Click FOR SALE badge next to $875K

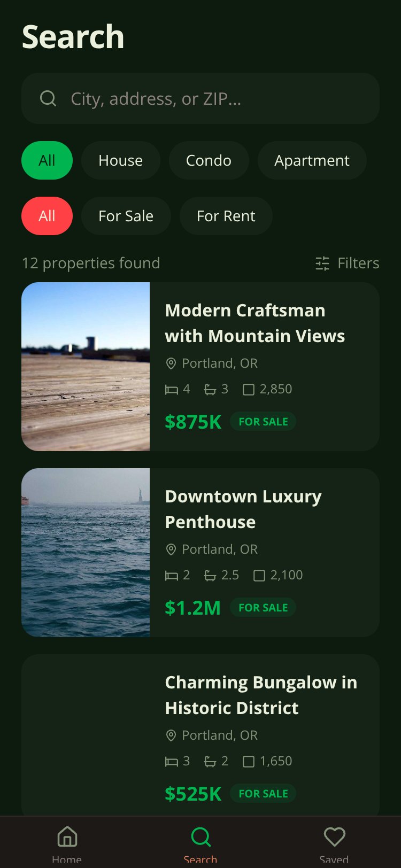(263, 422)
